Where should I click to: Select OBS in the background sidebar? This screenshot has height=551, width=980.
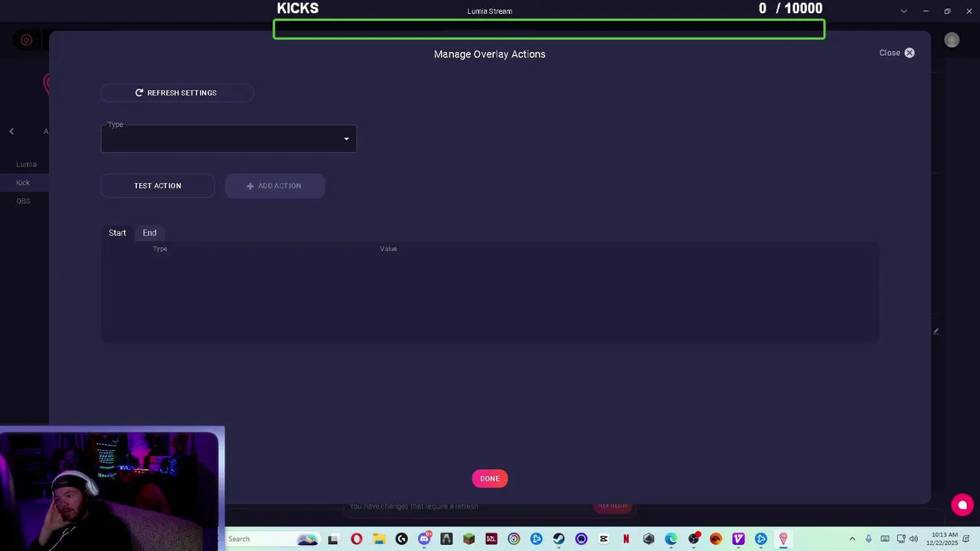23,201
